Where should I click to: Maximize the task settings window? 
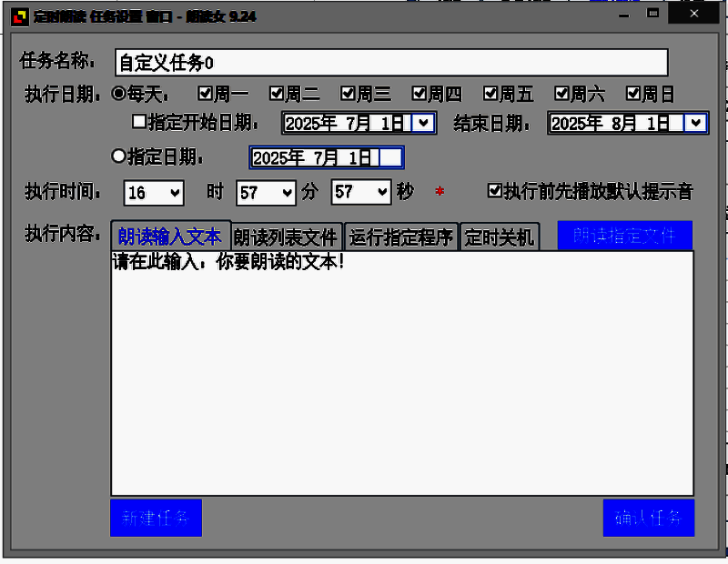coord(653,15)
